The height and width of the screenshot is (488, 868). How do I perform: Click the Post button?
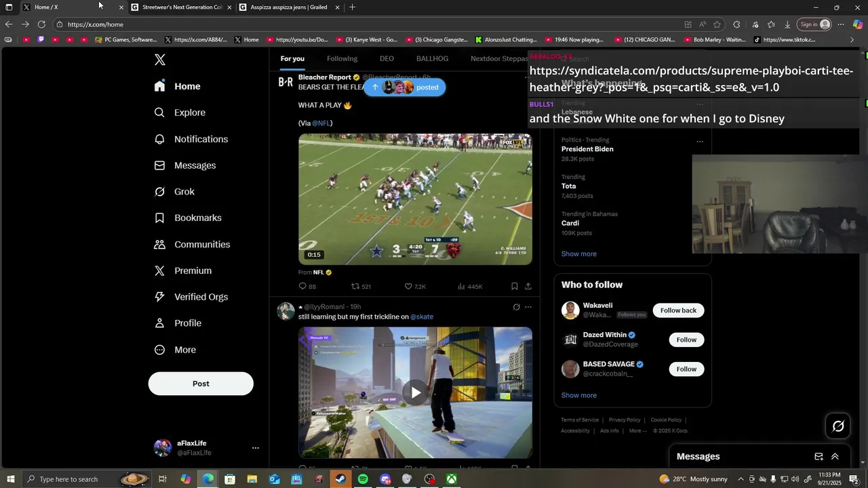[x=201, y=384]
